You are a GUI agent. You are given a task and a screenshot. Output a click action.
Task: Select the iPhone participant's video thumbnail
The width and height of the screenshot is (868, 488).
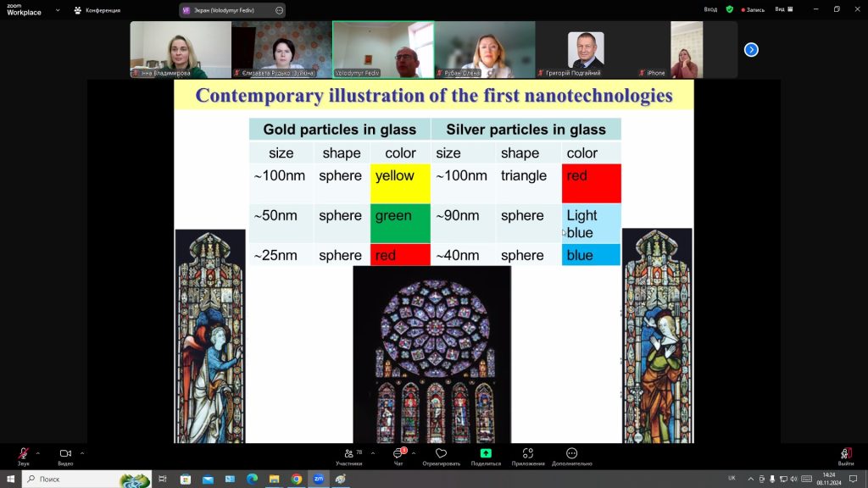(687, 49)
